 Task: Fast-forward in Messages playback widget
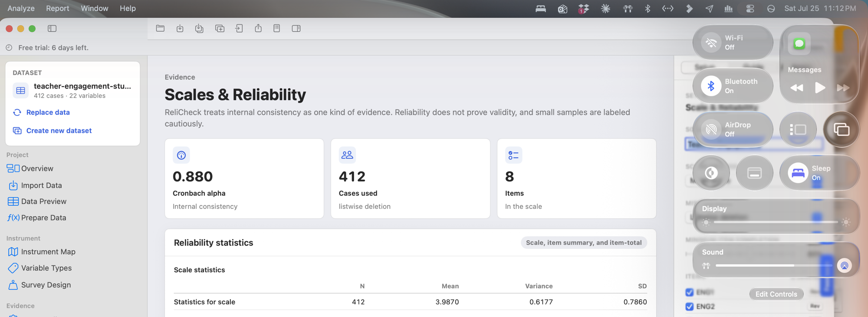843,88
